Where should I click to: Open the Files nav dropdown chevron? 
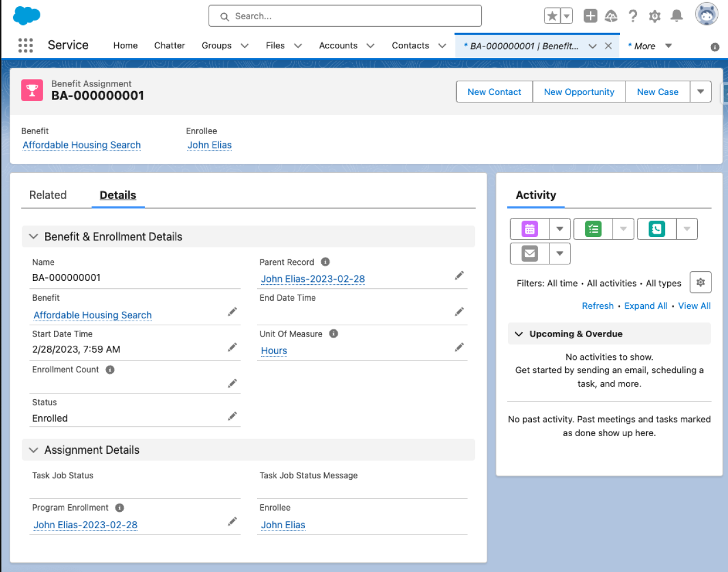coord(298,46)
